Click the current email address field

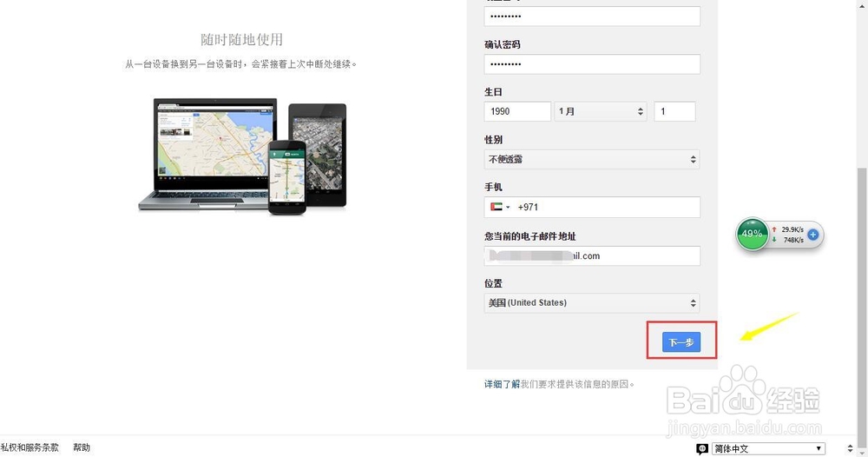pyautogui.click(x=592, y=256)
